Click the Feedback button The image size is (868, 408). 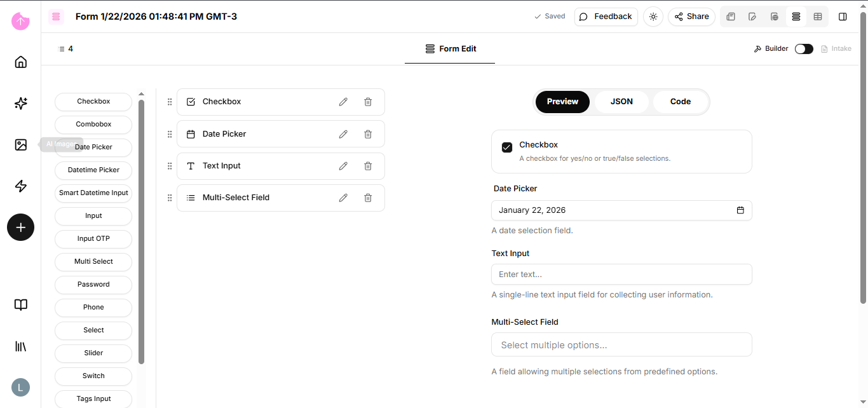[x=606, y=17]
